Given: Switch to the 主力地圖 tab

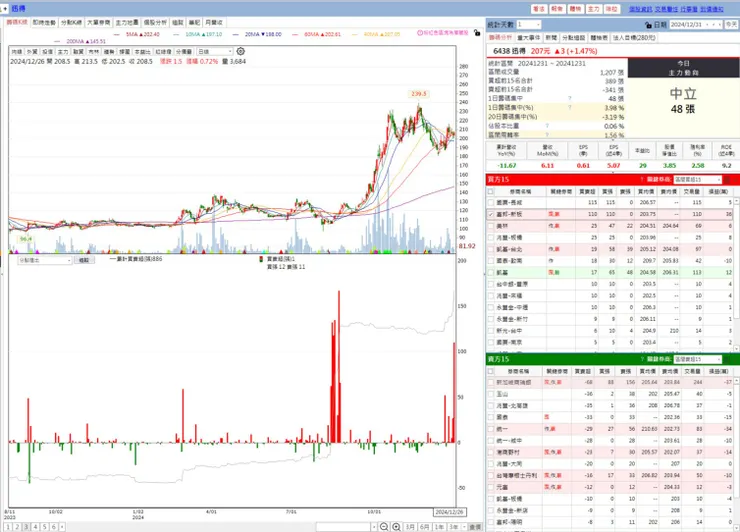Looking at the screenshot, I should (x=127, y=22).
